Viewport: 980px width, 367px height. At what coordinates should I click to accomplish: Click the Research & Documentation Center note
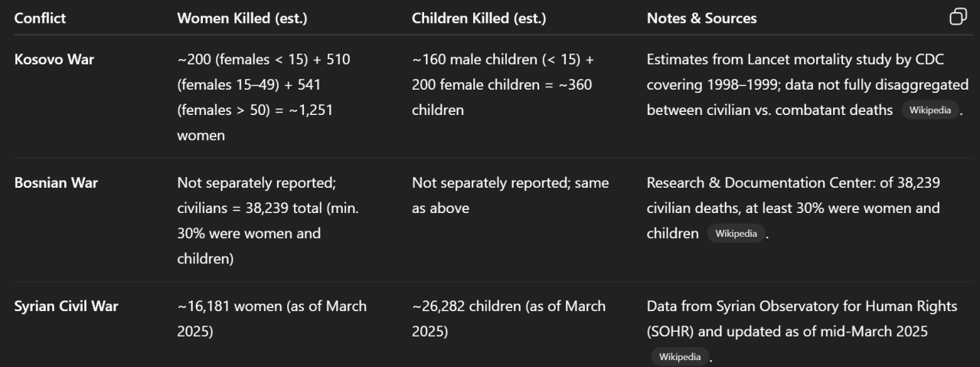click(793, 195)
